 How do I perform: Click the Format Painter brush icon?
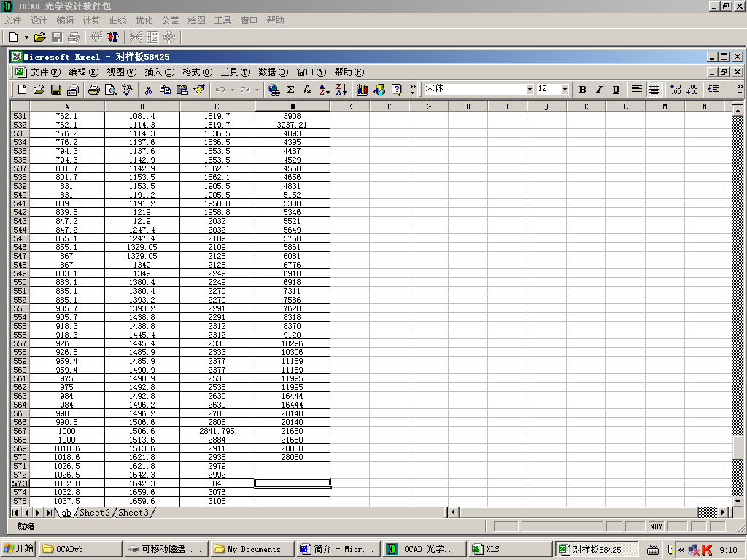(200, 90)
